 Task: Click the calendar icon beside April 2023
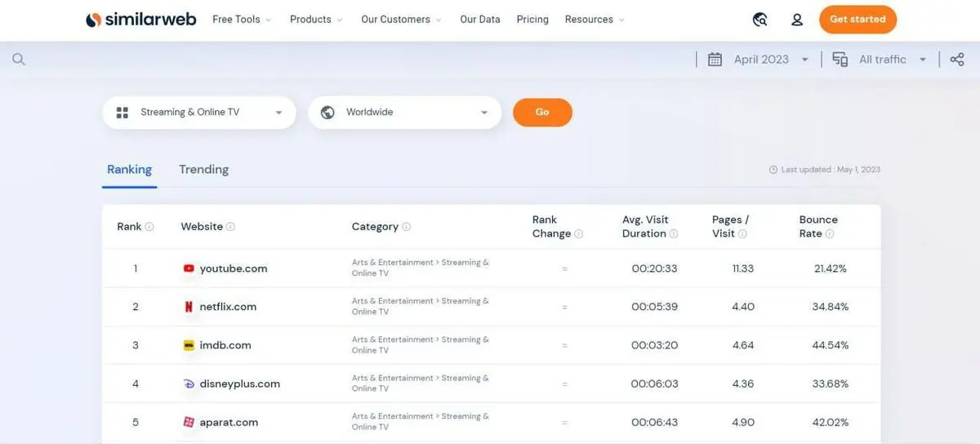[715, 60]
